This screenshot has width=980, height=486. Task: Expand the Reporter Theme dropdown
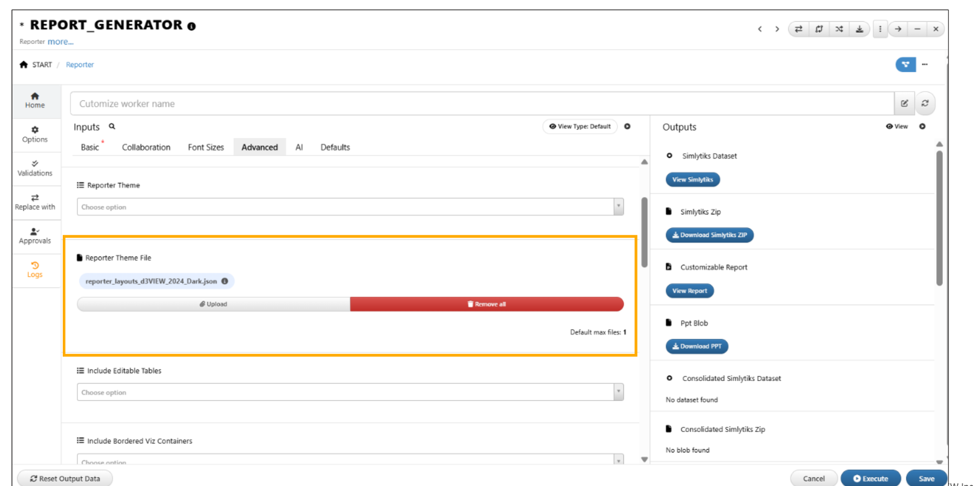pos(350,207)
